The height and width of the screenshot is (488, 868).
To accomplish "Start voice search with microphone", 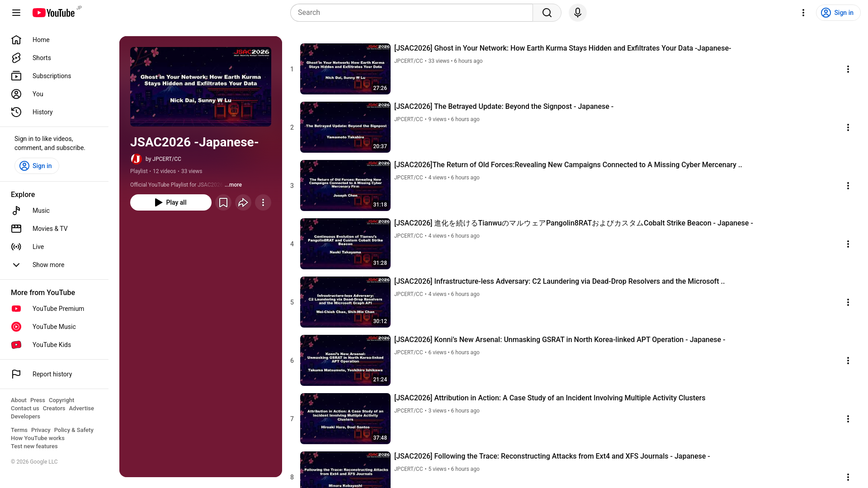I will click(x=577, y=13).
